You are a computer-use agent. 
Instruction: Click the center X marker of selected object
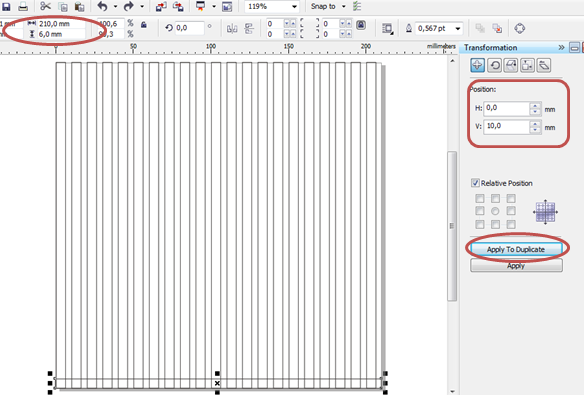coord(218,383)
